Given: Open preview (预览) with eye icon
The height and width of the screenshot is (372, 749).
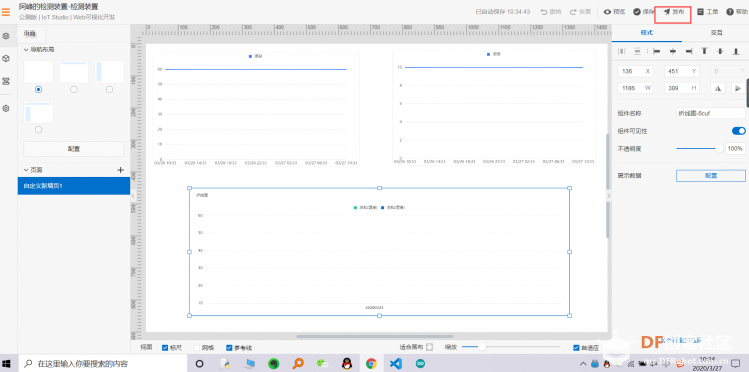Looking at the screenshot, I should (x=614, y=12).
